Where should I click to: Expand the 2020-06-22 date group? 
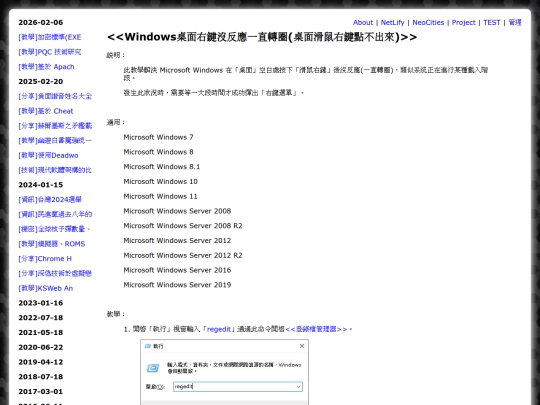[41, 347]
